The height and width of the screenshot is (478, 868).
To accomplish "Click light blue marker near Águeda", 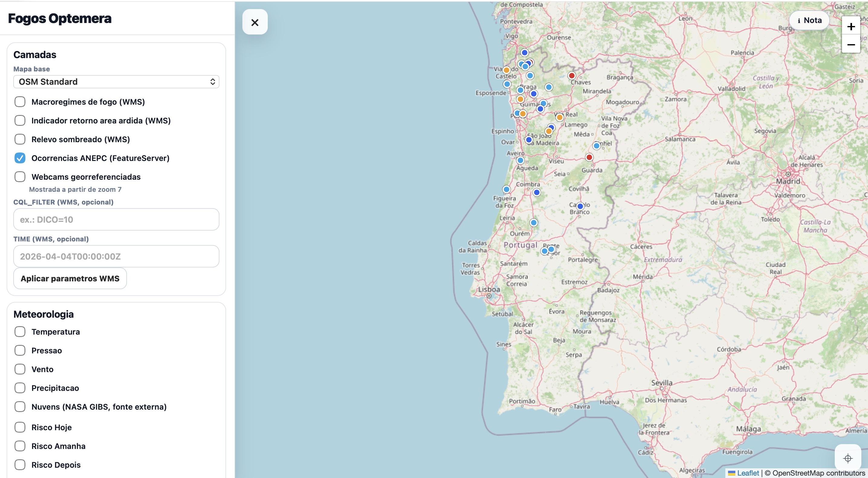I will 520,161.
